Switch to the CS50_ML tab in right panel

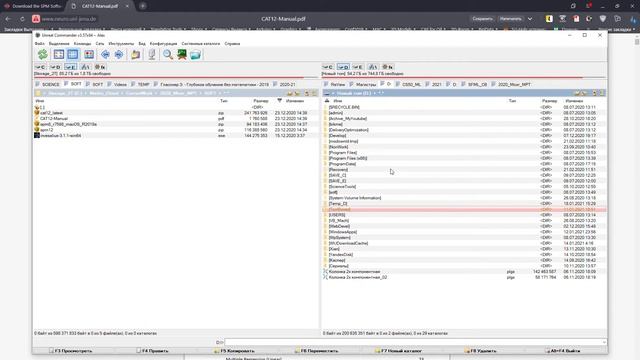pyautogui.click(x=408, y=84)
